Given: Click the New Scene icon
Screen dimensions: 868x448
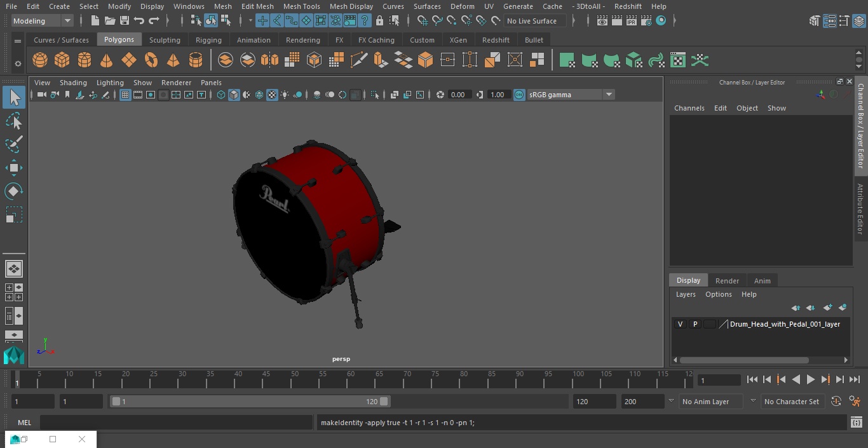Looking at the screenshot, I should pos(95,21).
